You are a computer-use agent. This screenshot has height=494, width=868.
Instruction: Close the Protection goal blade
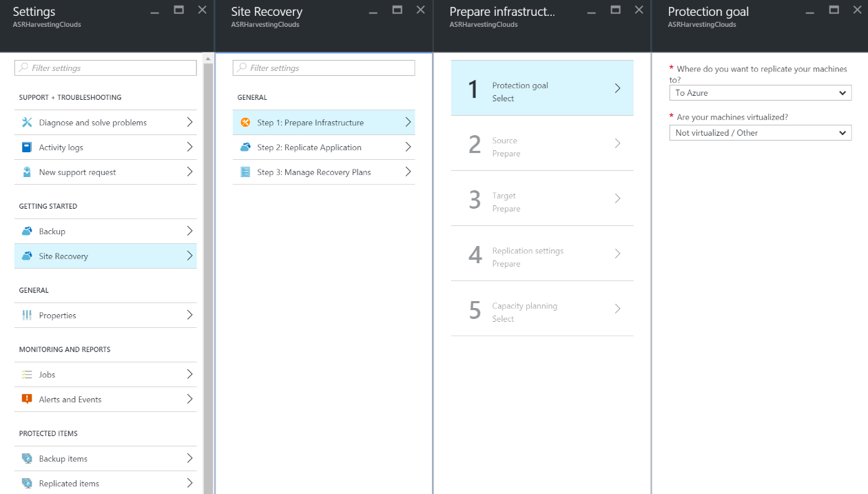pyautogui.click(x=857, y=10)
